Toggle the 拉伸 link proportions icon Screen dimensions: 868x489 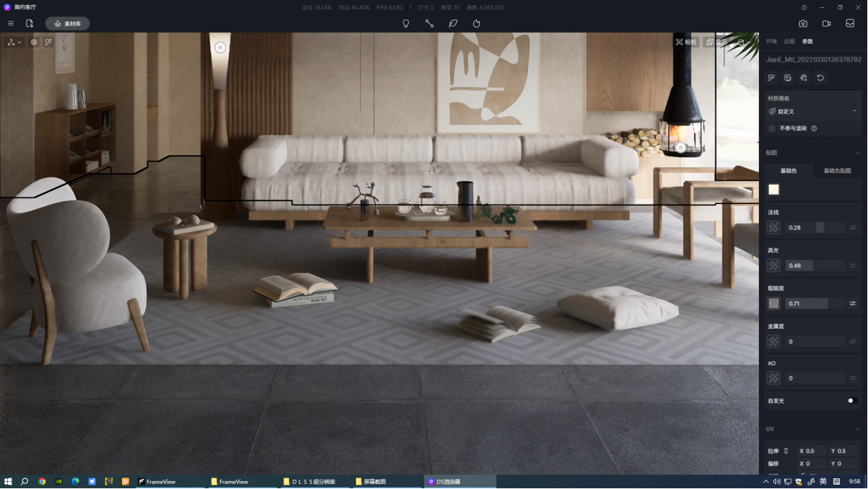click(x=786, y=451)
